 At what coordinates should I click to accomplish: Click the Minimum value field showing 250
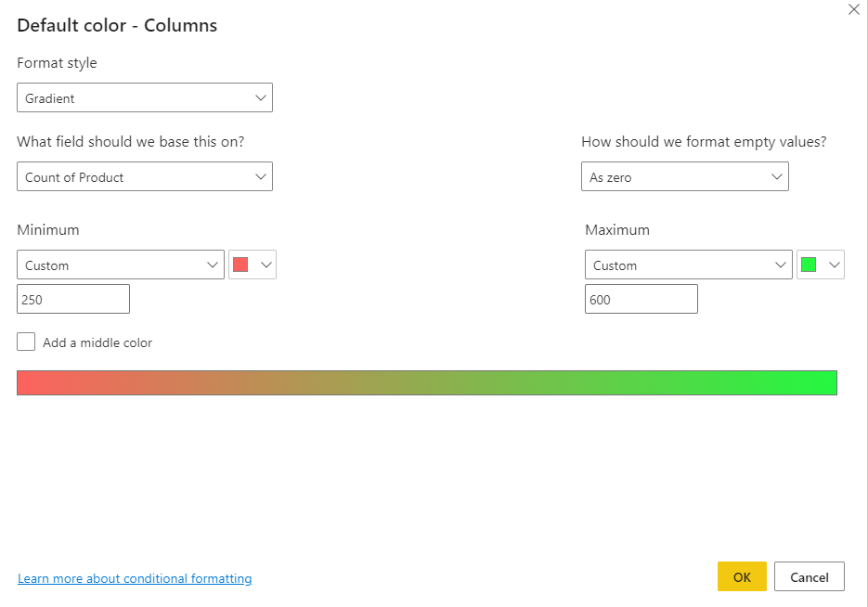pyautogui.click(x=72, y=299)
